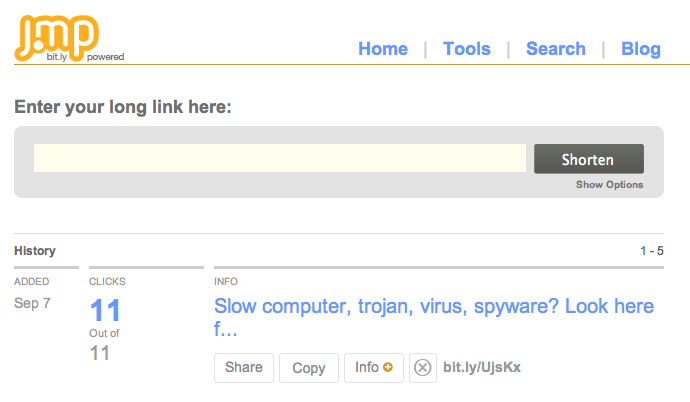Click the orange plus icon on the Info button
Image resolution: width=690 pixels, height=402 pixels.
pyautogui.click(x=388, y=367)
